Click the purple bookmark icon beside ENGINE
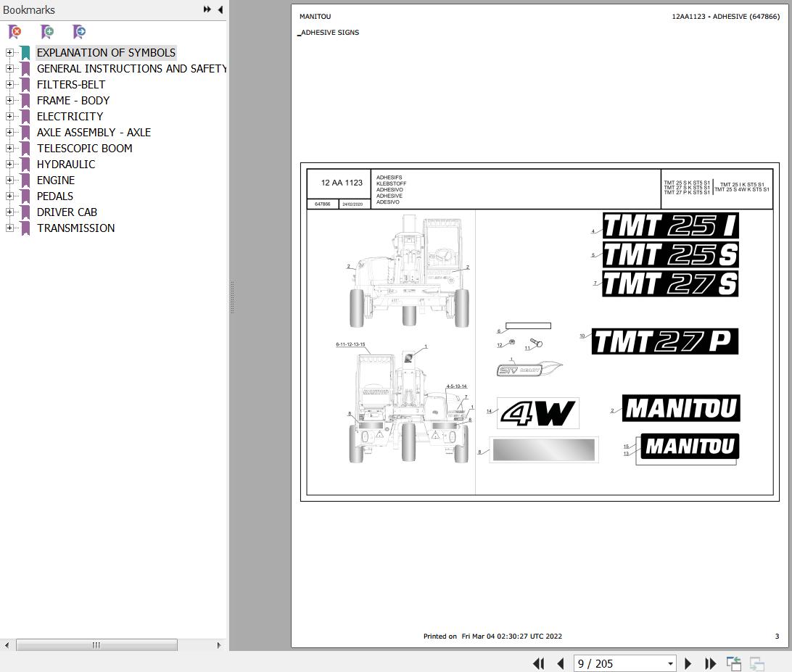 coord(25,181)
